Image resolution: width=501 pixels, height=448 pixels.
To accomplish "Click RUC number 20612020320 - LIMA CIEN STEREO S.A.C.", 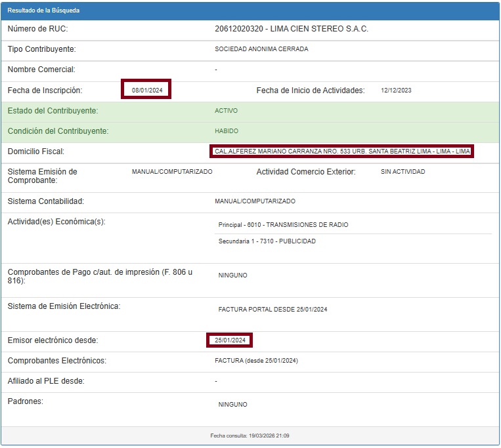I will pos(292,29).
